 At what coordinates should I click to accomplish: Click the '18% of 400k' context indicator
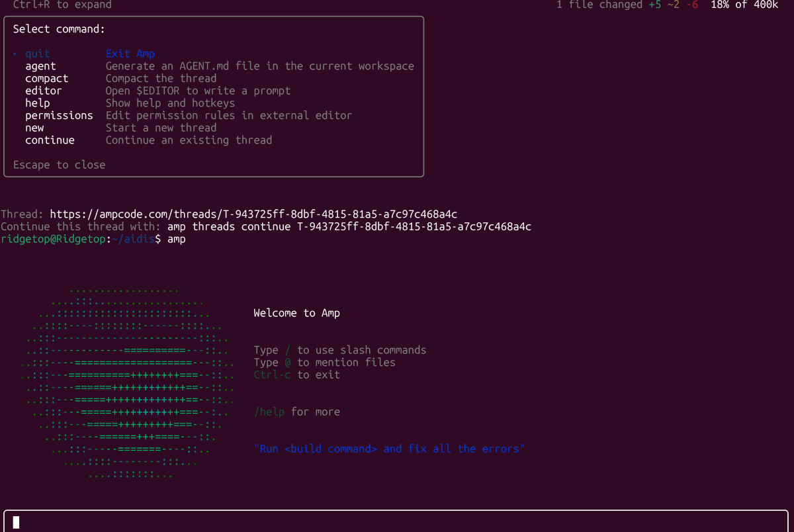click(744, 5)
